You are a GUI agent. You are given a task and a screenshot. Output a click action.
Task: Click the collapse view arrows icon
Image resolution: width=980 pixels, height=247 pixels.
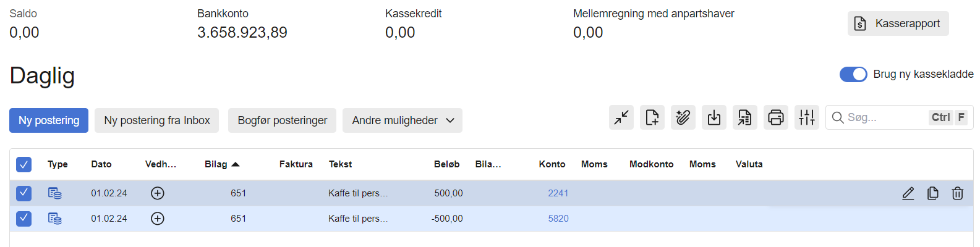[621, 117]
